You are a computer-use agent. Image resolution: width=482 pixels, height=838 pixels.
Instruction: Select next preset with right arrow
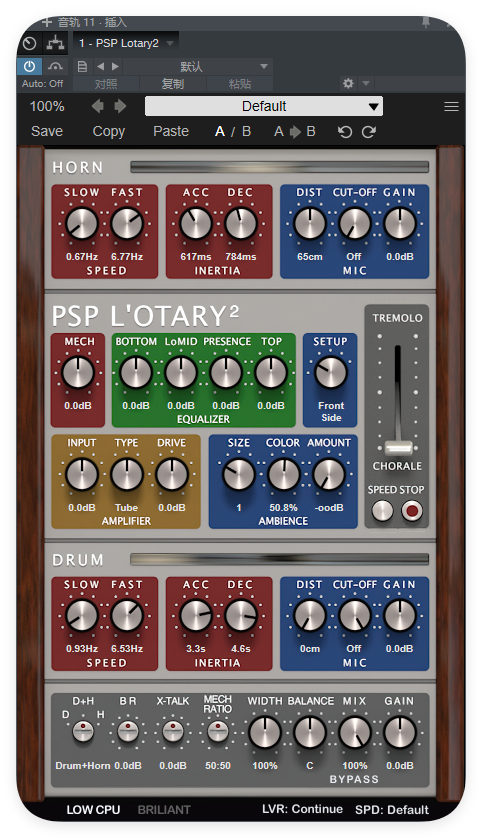tap(120, 106)
